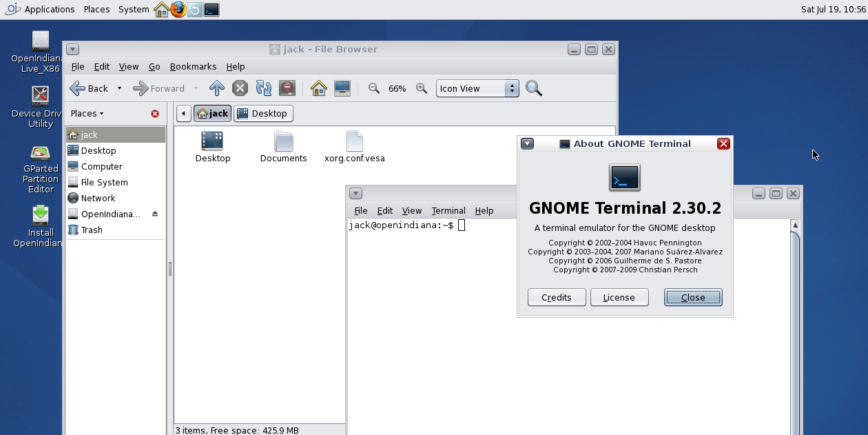868x435 pixels.
Task: Open File Browser window menu button
Action: tap(73, 50)
